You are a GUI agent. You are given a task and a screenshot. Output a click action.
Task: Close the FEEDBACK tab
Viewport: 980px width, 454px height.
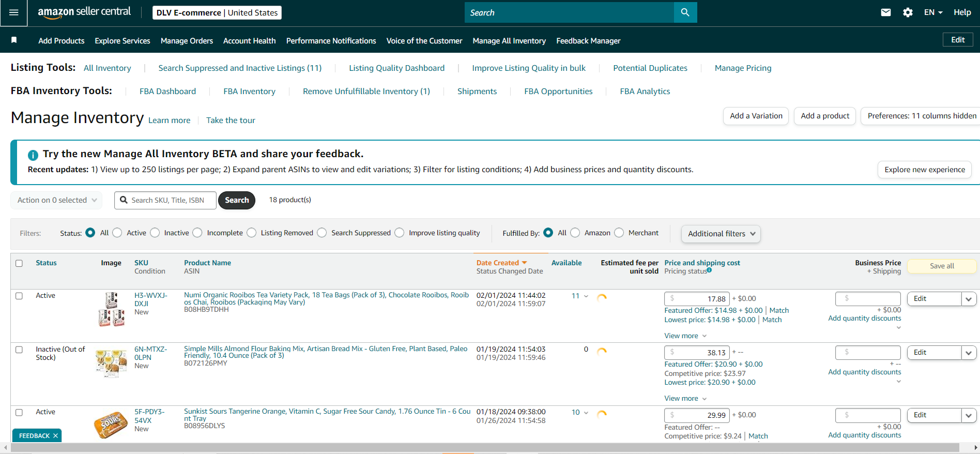click(55, 436)
